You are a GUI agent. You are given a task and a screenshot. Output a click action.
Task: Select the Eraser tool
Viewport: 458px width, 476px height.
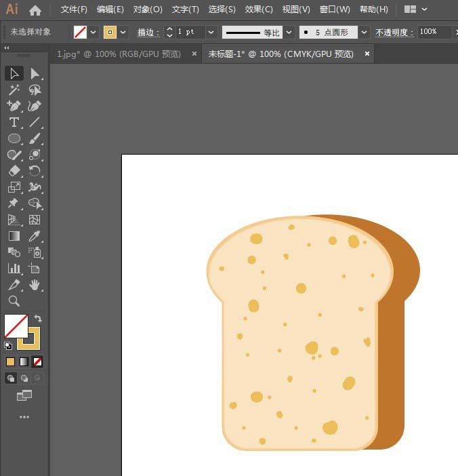pyautogui.click(x=14, y=171)
